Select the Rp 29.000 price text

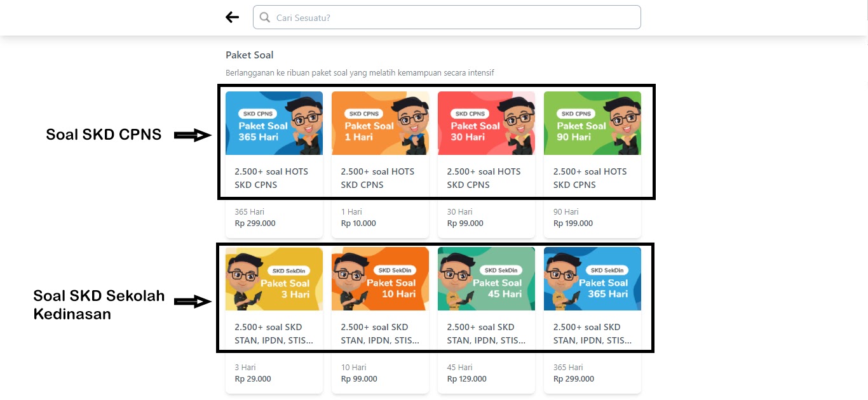pos(253,379)
